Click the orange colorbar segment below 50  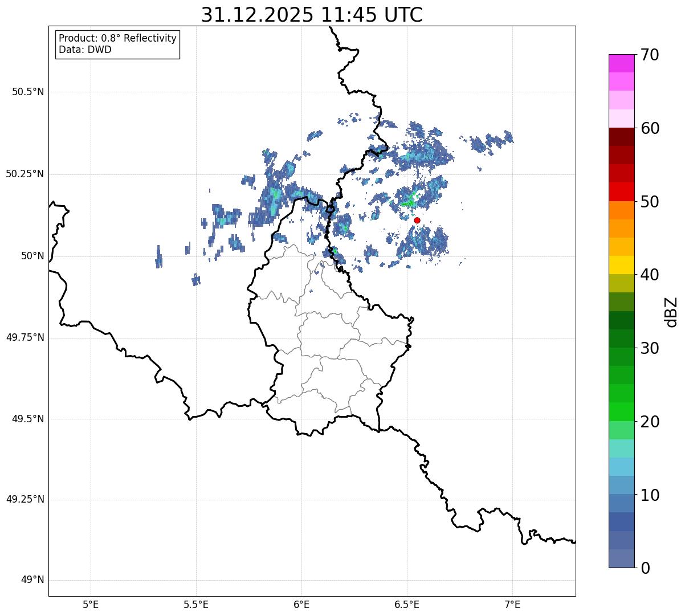point(622,210)
